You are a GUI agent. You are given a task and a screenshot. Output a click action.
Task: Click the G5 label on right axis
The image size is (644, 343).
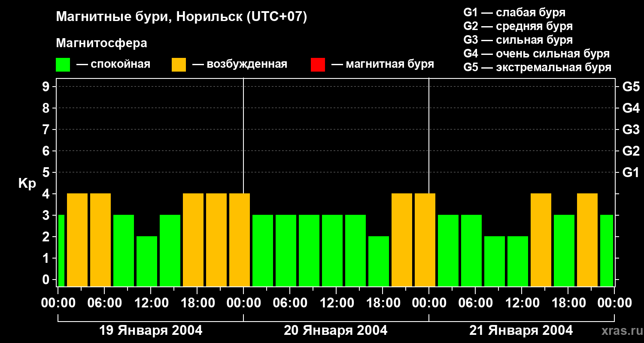click(631, 87)
